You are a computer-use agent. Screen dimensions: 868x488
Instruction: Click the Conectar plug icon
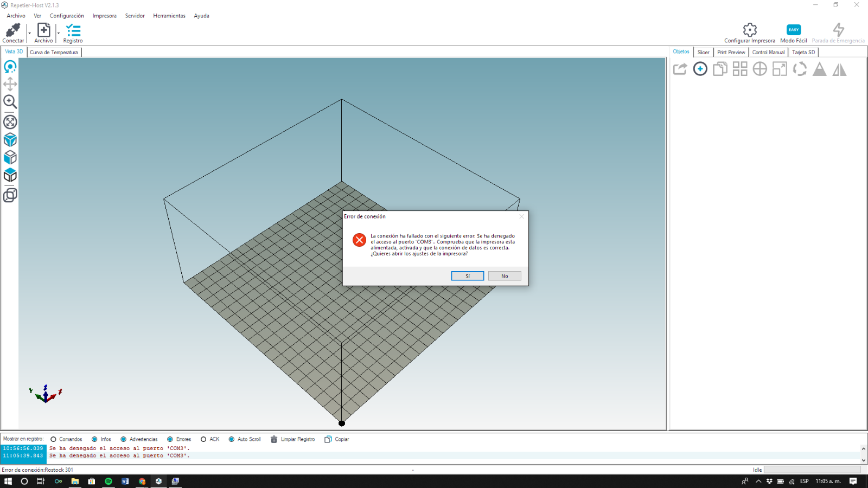[13, 30]
